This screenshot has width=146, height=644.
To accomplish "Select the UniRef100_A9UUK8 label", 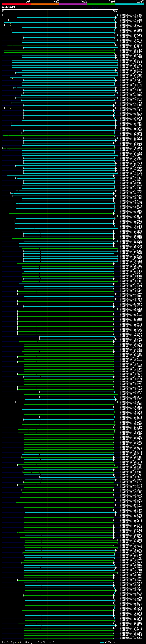I will coord(131,342).
